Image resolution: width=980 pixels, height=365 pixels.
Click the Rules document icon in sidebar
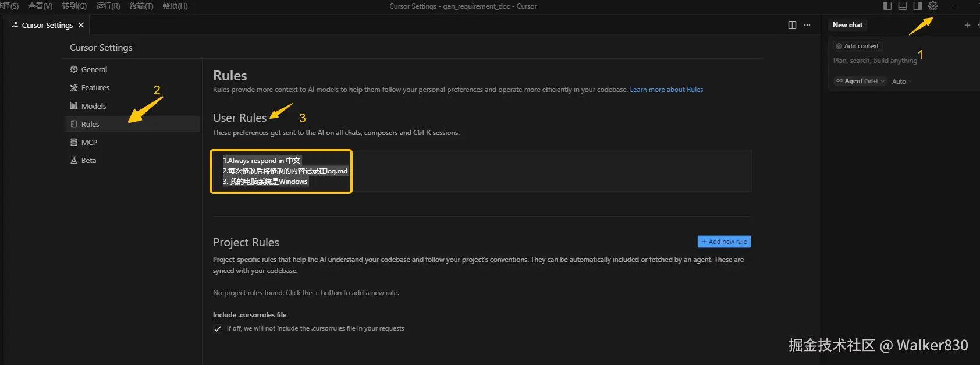click(74, 124)
